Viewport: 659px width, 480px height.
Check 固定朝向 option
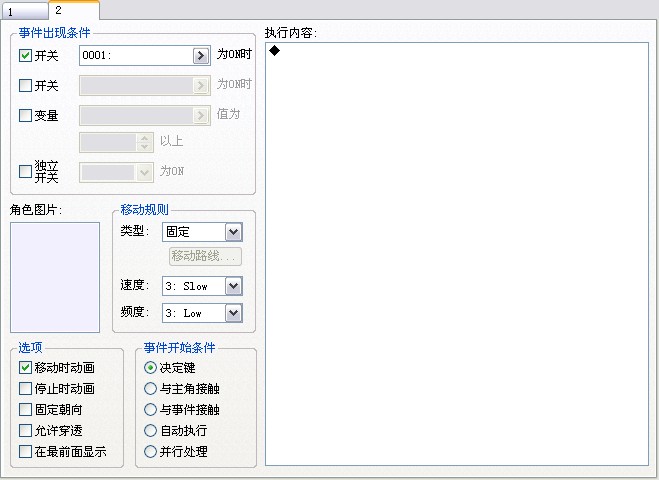coord(25,410)
